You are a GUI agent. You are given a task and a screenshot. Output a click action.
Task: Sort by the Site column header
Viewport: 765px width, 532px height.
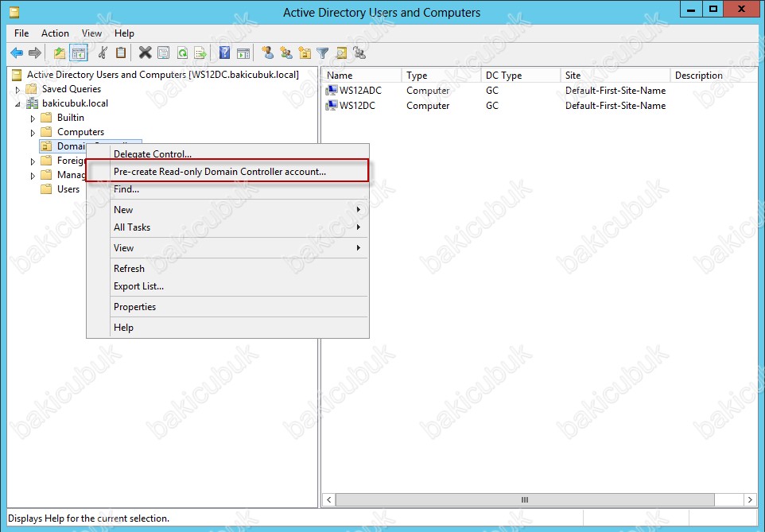point(615,76)
